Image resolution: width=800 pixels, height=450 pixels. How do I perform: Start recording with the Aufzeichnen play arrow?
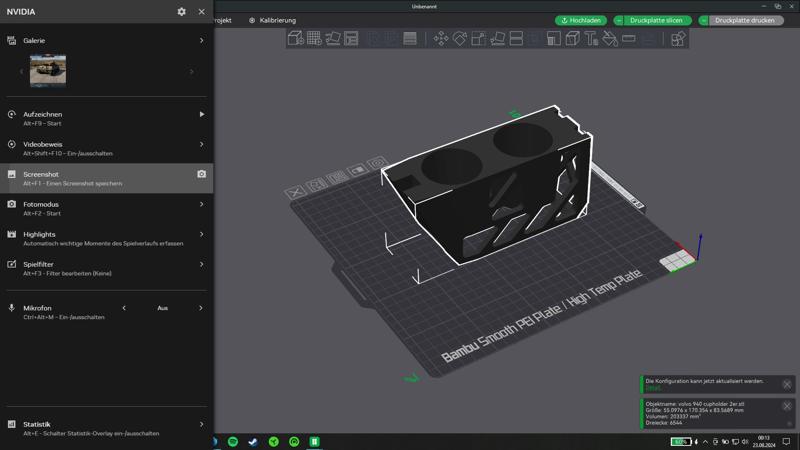click(x=201, y=114)
